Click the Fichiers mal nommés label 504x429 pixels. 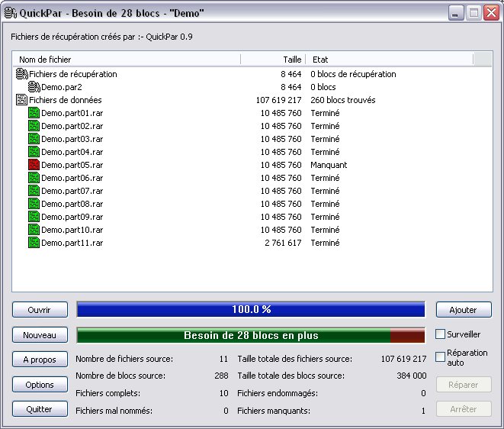[x=114, y=411]
